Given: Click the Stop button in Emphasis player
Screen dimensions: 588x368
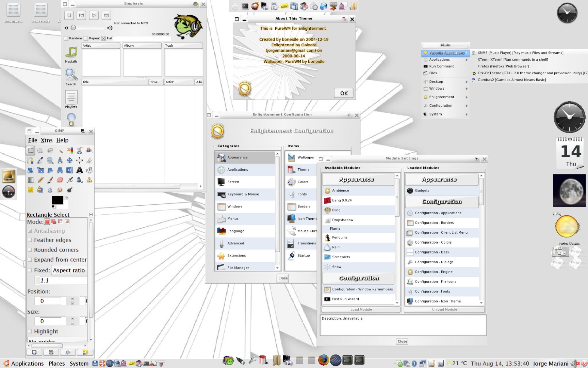Looking at the screenshot, I should pos(69,15).
